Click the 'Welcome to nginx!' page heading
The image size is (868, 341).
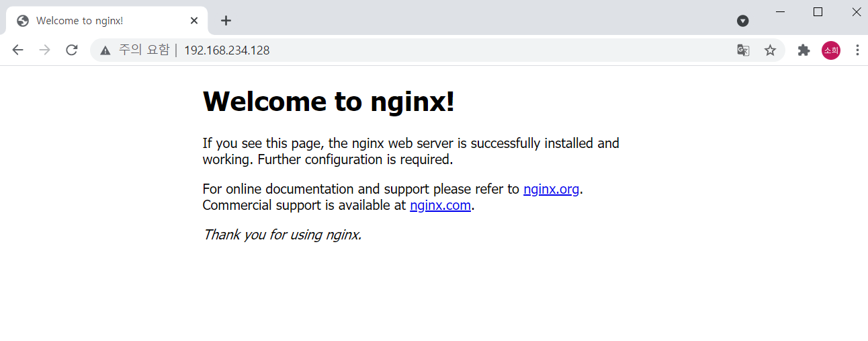tap(329, 102)
